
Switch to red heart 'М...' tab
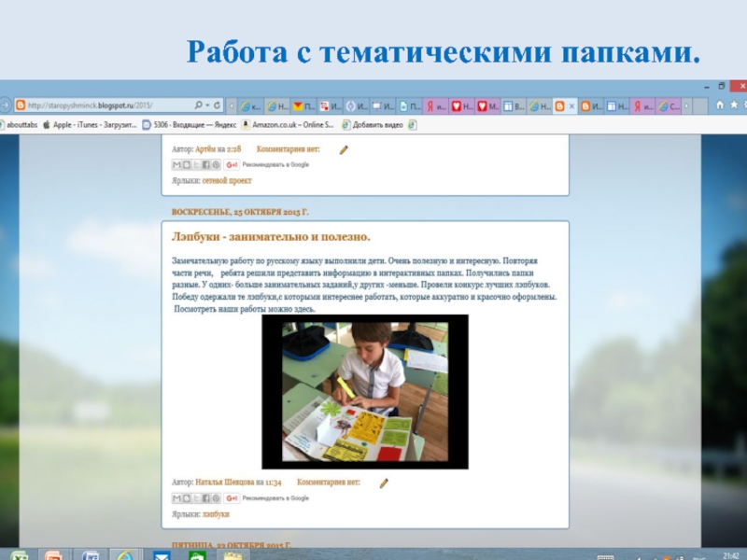487,106
